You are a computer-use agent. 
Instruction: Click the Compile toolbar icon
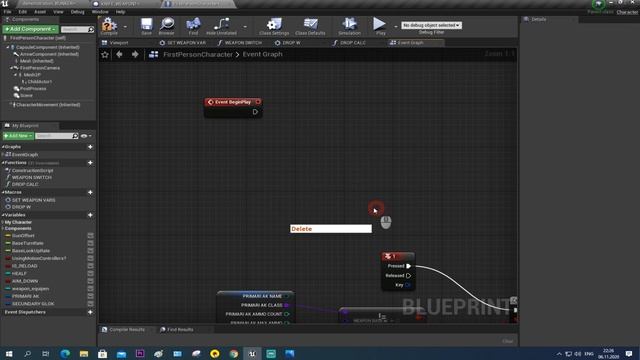click(109, 25)
